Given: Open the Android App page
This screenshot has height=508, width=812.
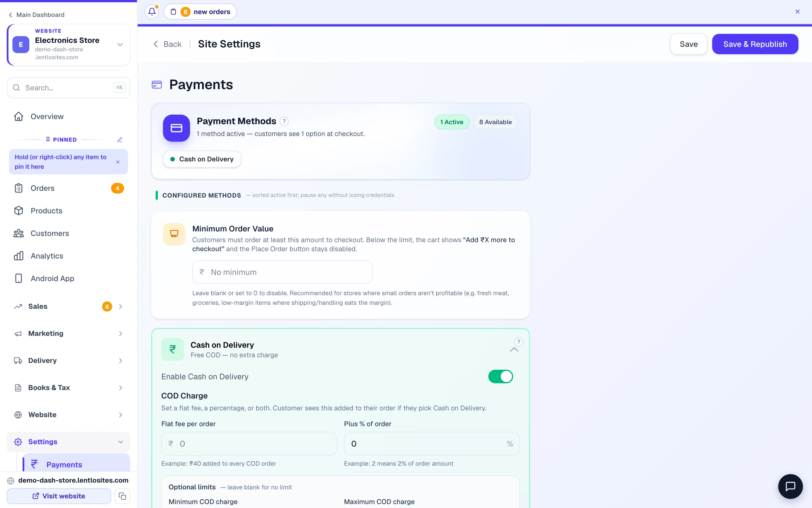Looking at the screenshot, I should (x=69, y=279).
